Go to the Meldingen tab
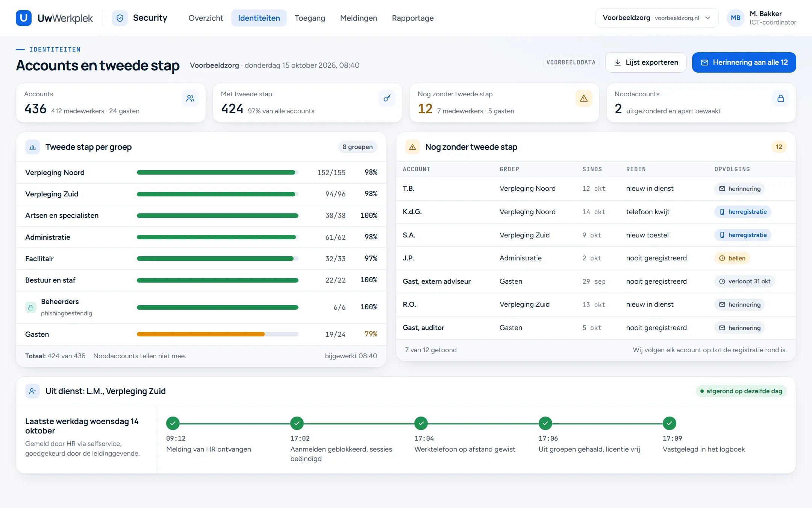The image size is (812, 508). click(359, 18)
